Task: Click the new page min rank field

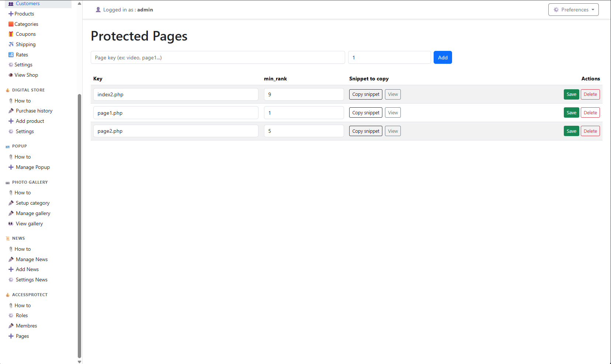Action: pyautogui.click(x=389, y=58)
